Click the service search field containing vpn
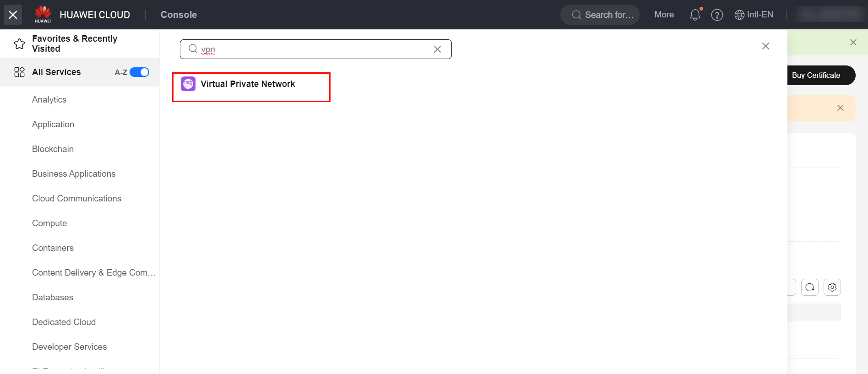Viewport: 868px width, 374px height. pos(316,49)
